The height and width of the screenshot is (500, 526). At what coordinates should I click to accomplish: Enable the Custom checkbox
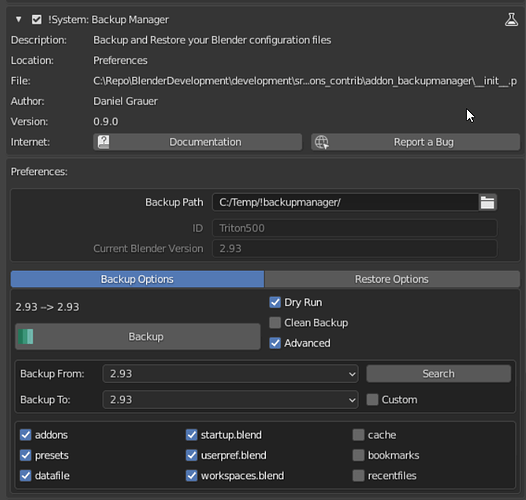372,400
